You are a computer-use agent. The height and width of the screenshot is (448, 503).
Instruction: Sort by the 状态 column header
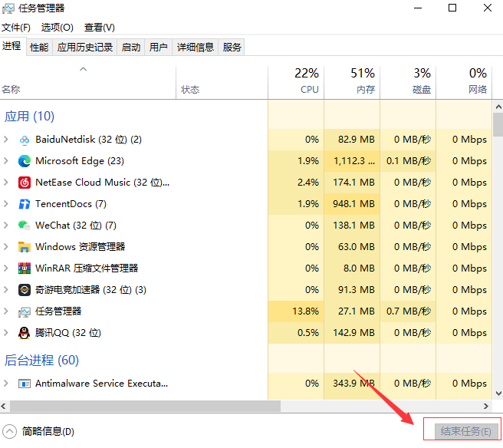[x=222, y=83]
